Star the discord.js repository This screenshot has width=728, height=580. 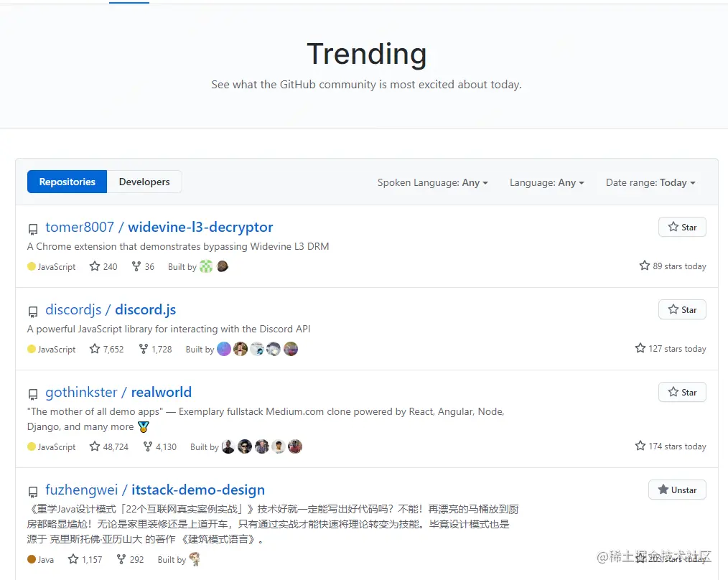point(682,309)
